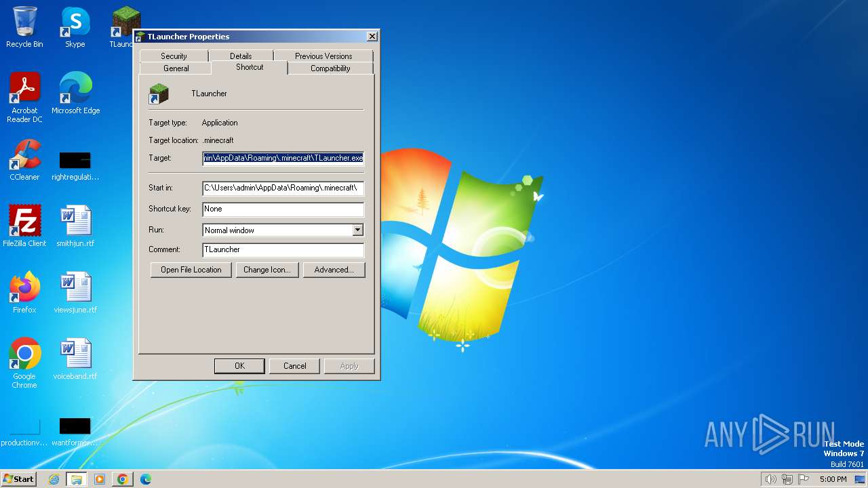
Task: Open Internet Explorer from the taskbar
Action: (54, 479)
